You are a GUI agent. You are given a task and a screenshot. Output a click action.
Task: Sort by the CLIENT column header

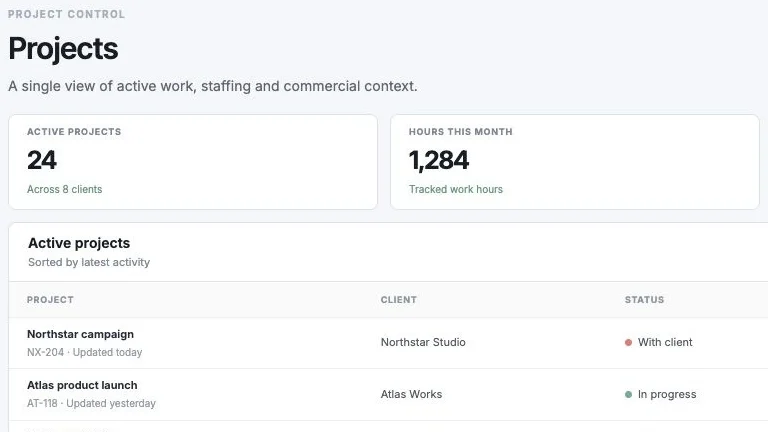399,300
